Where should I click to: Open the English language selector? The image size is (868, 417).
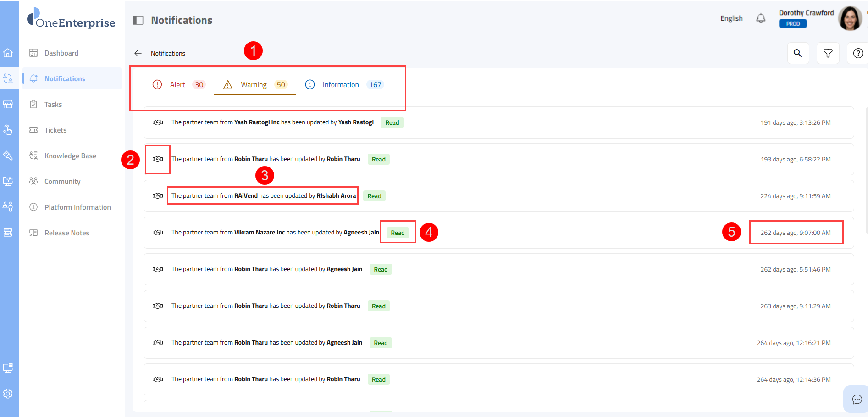731,18
